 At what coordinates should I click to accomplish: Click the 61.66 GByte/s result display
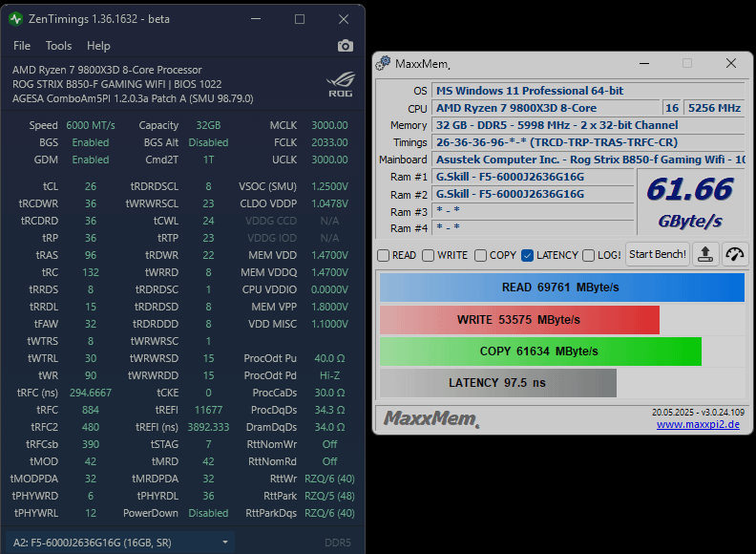(x=690, y=202)
